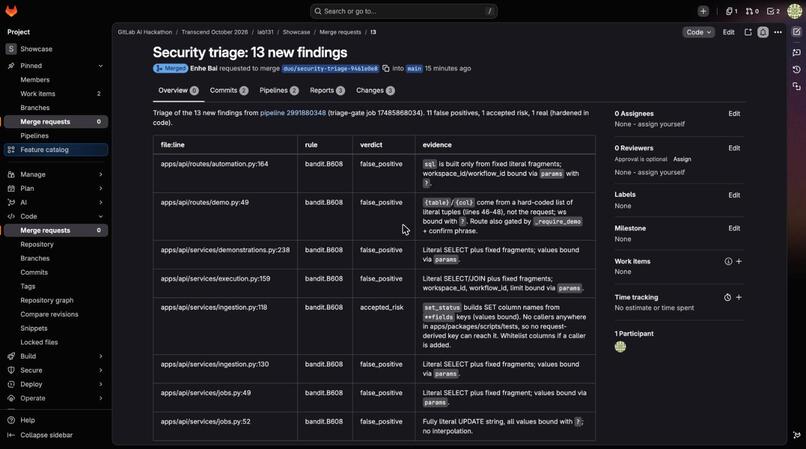Click the participant avatar thumbnail
806x449 pixels.
[x=620, y=347]
